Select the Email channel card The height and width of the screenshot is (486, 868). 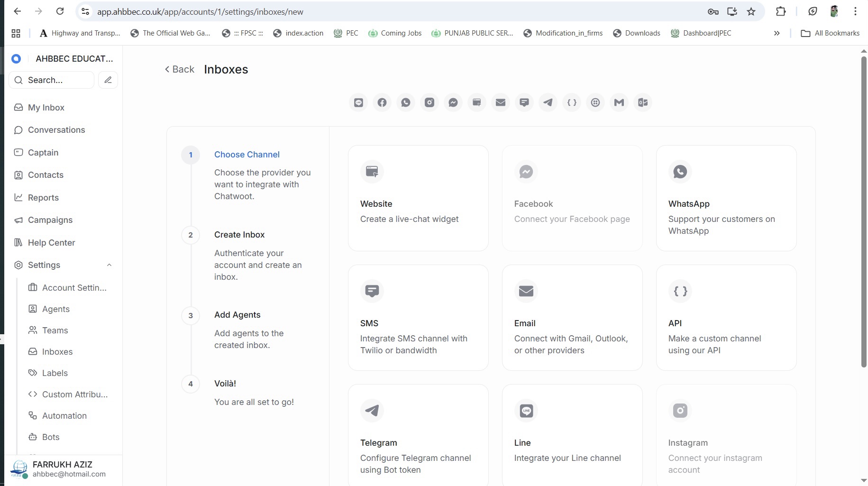[572, 318]
